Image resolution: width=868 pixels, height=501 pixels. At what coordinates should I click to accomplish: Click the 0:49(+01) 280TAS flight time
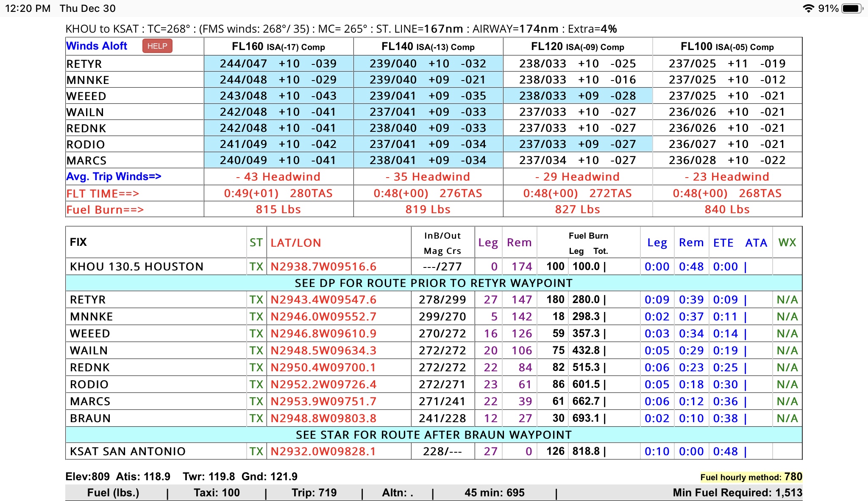pyautogui.click(x=278, y=193)
